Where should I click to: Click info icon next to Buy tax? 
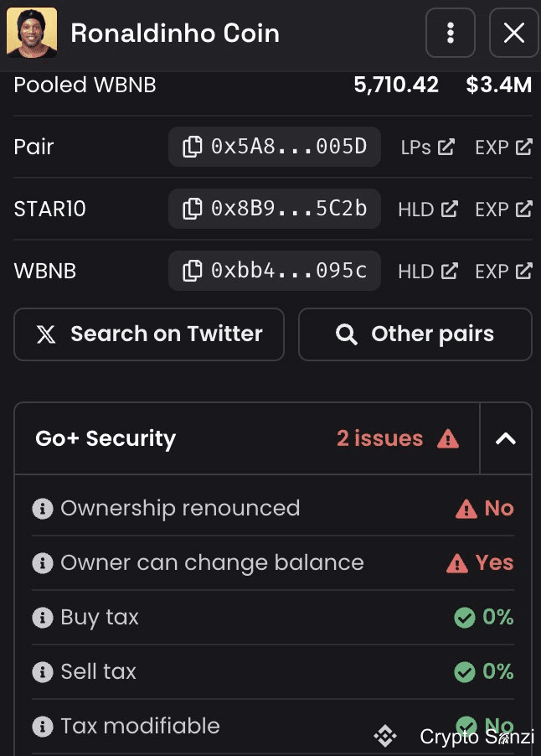(42, 618)
